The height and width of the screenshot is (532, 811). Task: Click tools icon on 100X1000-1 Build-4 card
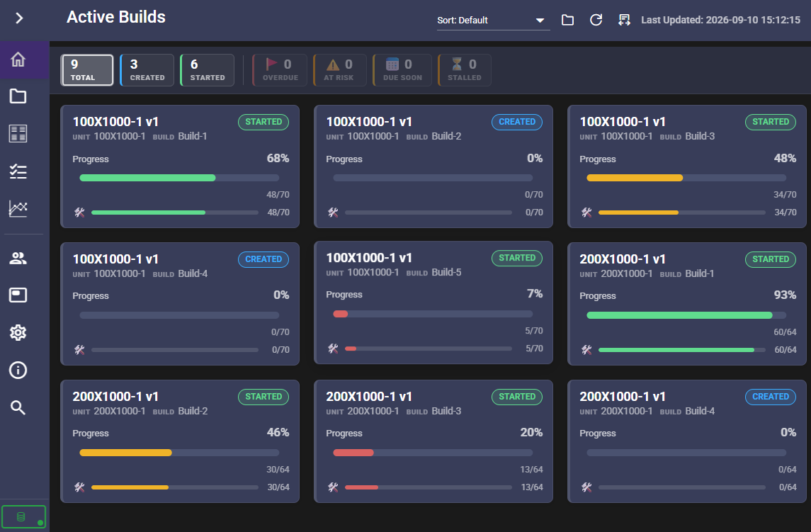click(x=79, y=350)
